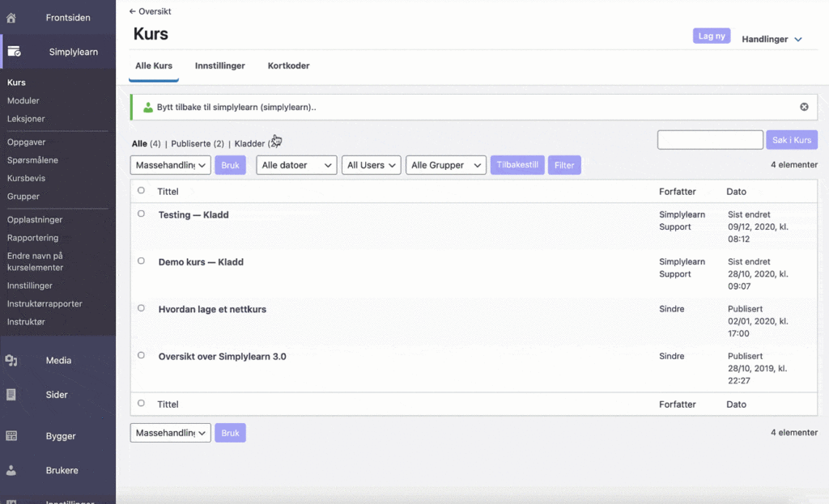Click the green user icon in notice
The height and width of the screenshot is (504, 829).
tap(147, 107)
